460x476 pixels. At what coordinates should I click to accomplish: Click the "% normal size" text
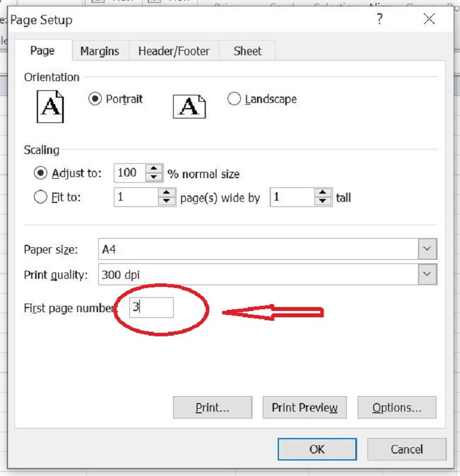pyautogui.click(x=204, y=174)
